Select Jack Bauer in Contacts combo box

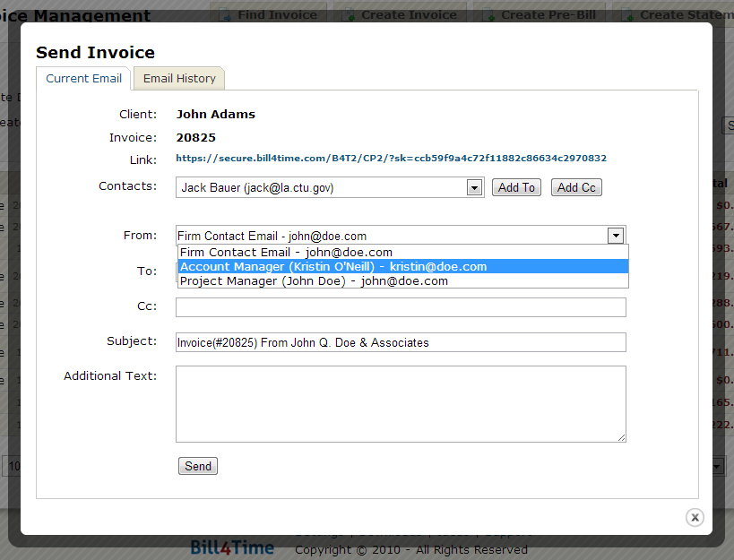tap(330, 187)
